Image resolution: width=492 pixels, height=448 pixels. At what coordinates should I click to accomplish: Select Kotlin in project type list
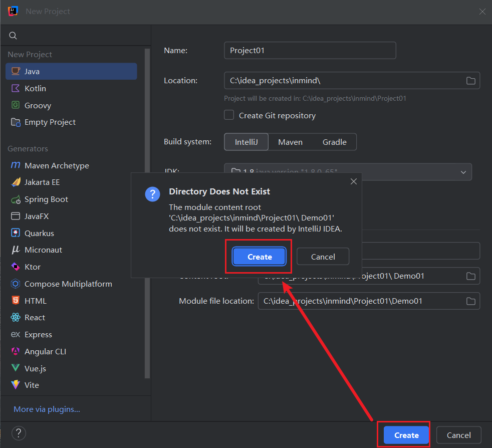pyautogui.click(x=71, y=88)
